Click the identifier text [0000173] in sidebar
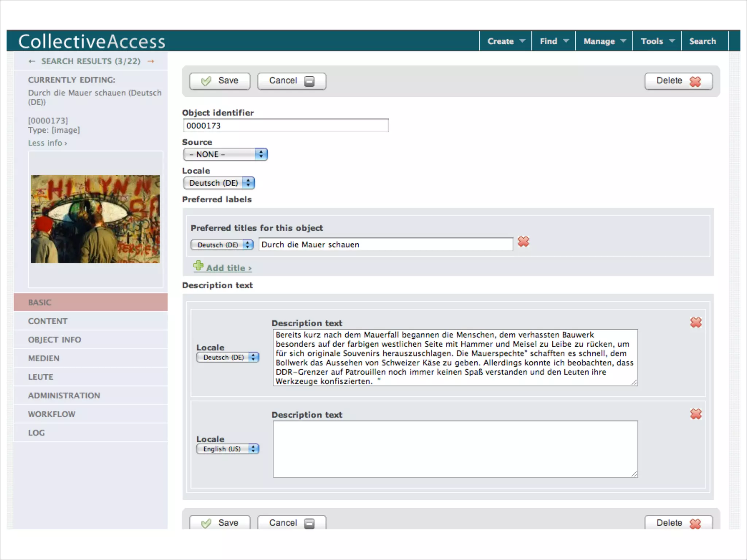 (x=48, y=121)
